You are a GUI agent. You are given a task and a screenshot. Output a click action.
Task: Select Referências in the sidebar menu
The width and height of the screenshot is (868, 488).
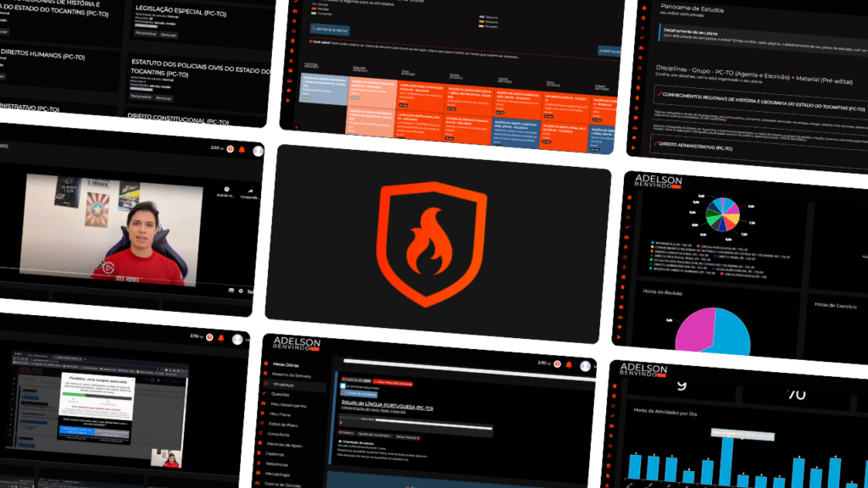pyautogui.click(x=277, y=464)
